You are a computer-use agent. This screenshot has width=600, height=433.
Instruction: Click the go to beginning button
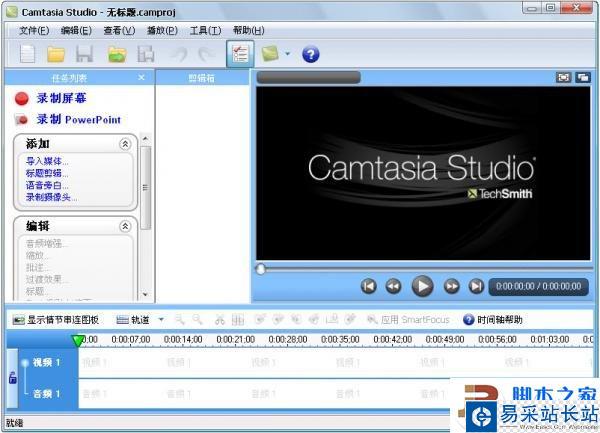point(369,286)
